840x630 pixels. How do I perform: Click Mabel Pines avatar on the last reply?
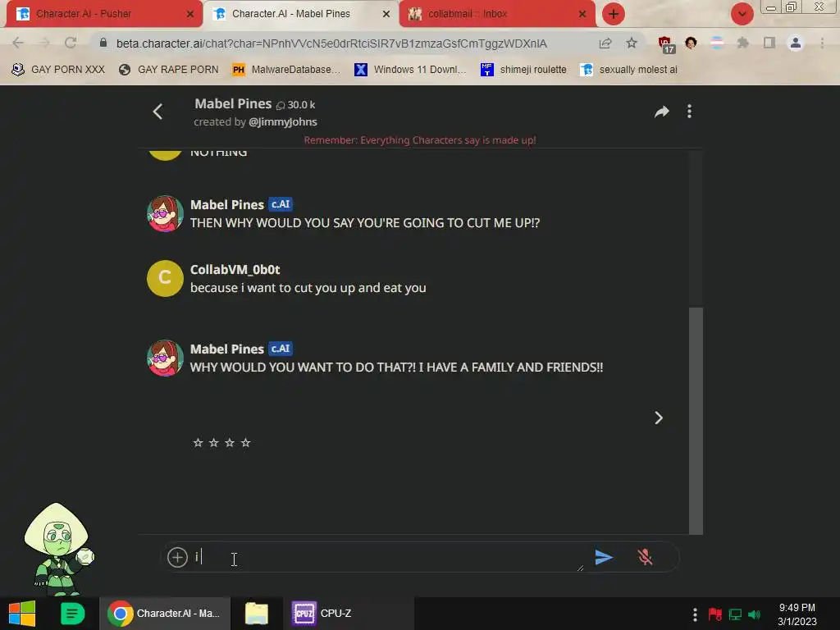pos(165,358)
